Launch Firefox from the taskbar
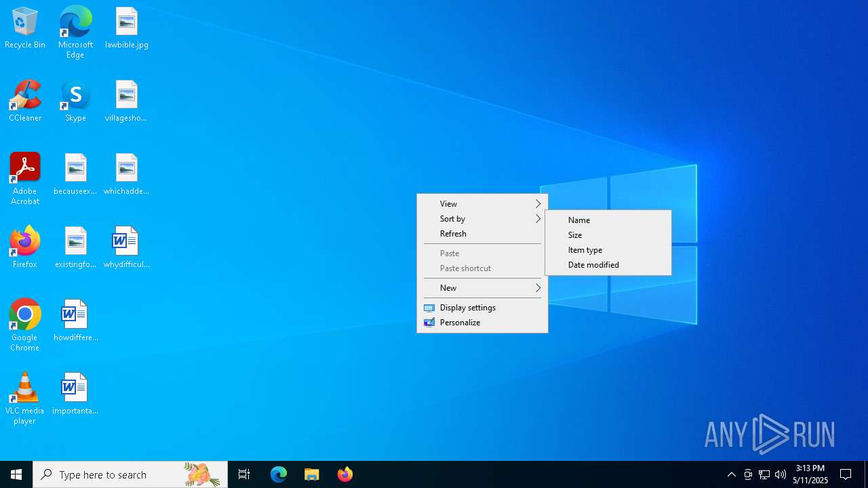The height and width of the screenshot is (488, 868). coord(345,474)
